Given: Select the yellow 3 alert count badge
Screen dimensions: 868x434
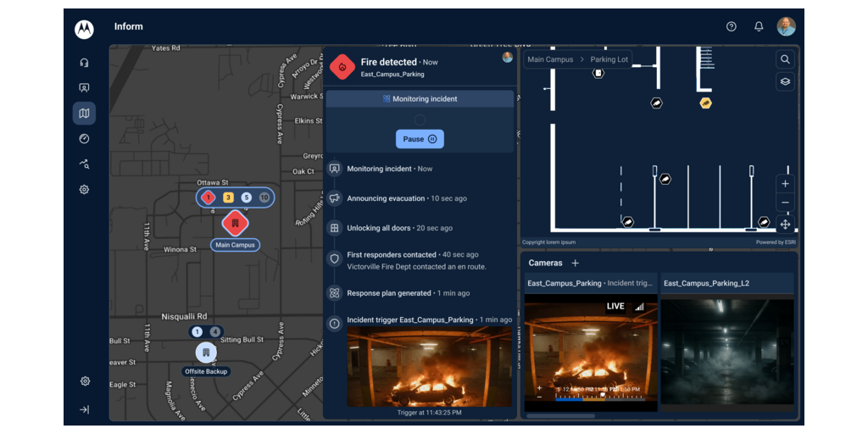Looking at the screenshot, I should [228, 198].
